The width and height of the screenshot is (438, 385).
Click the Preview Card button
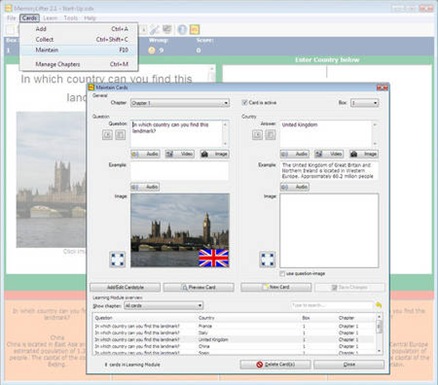tap(198, 287)
